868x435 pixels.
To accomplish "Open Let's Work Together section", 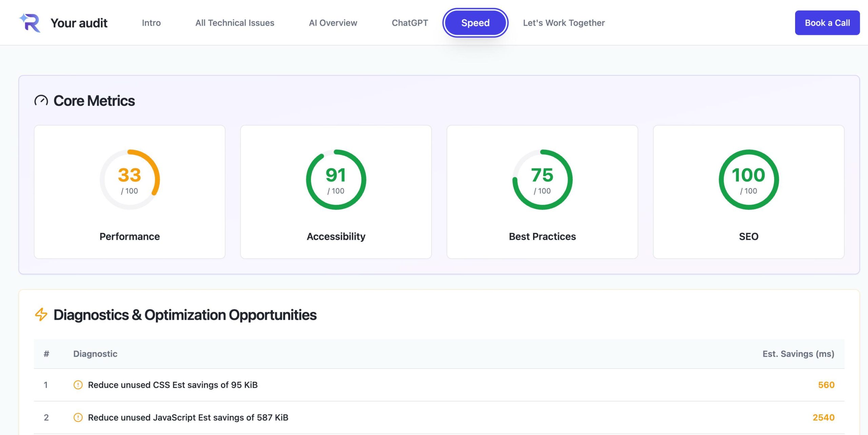I will 564,23.
